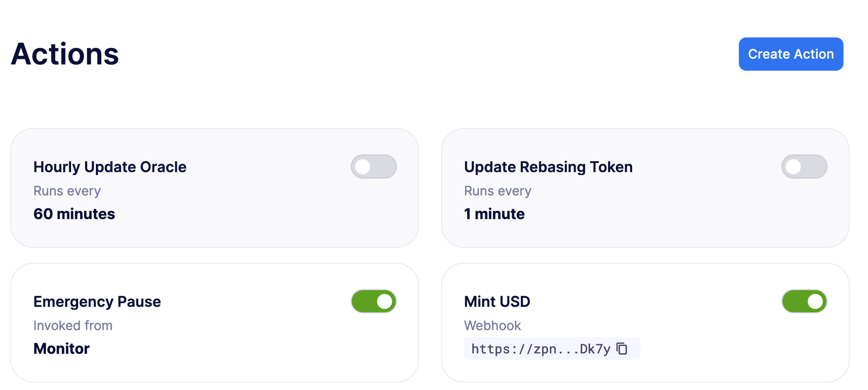
Task: Click the Create Action button
Action: [791, 54]
